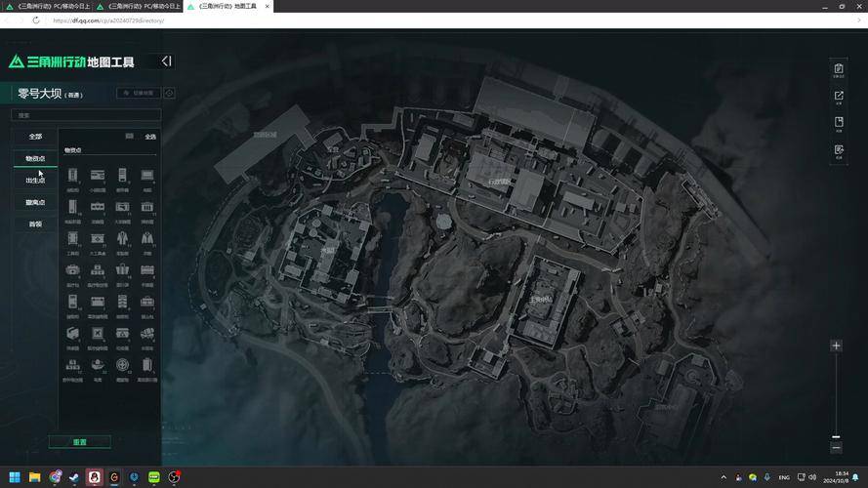This screenshot has height=488, width=868.
Task: Click the 重置 reset button
Action: (x=79, y=442)
